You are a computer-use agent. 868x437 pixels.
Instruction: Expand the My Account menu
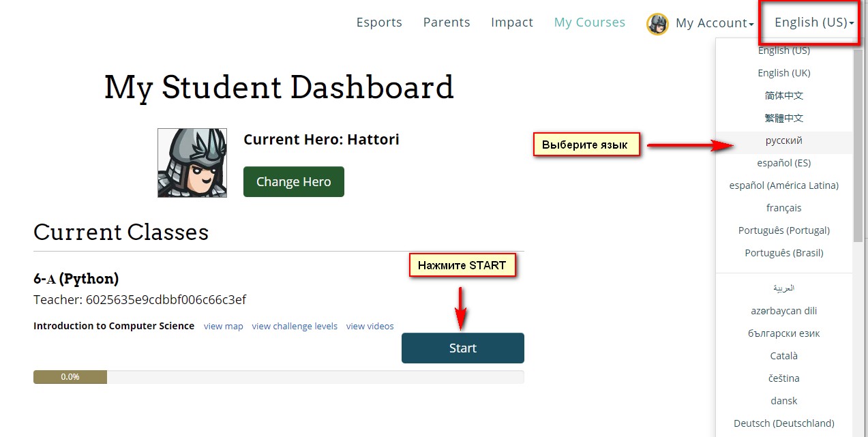point(714,23)
